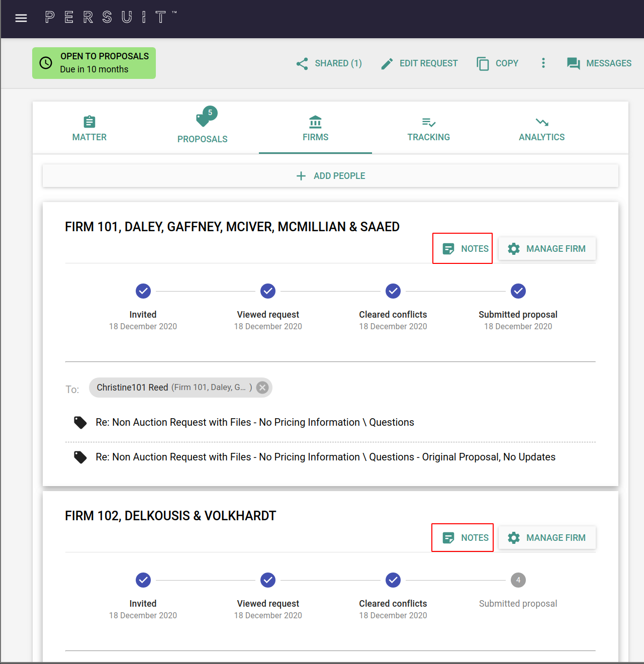Switch to the MATTER tab
This screenshot has height=664, width=644.
pos(89,128)
